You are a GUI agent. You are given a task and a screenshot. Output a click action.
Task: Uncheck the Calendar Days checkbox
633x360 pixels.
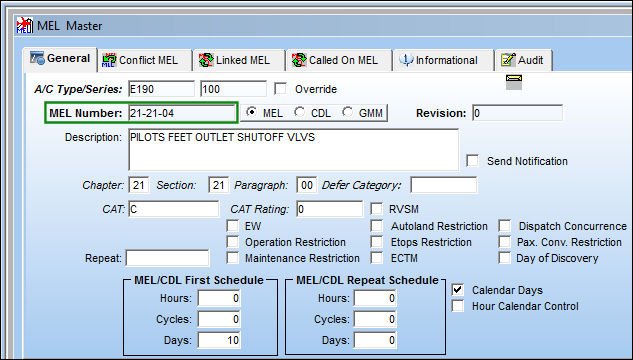458,290
